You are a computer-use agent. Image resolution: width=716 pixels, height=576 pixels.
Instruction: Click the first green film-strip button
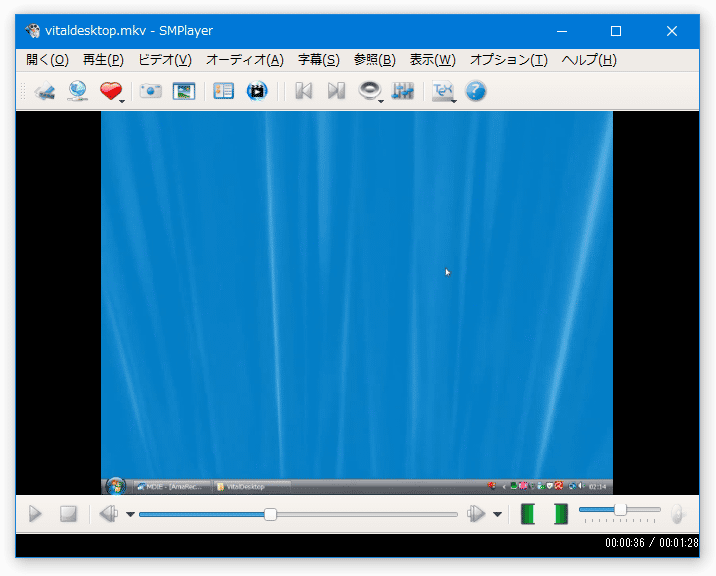click(528, 514)
